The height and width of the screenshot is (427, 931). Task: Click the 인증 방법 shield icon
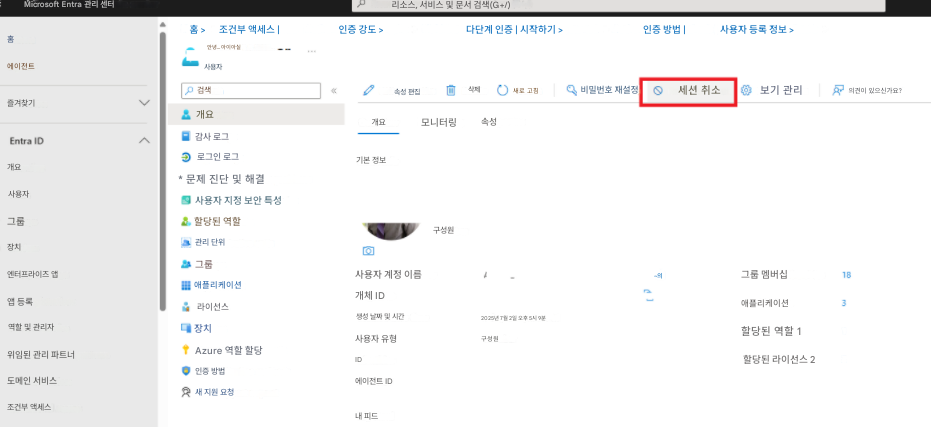pyautogui.click(x=186, y=371)
